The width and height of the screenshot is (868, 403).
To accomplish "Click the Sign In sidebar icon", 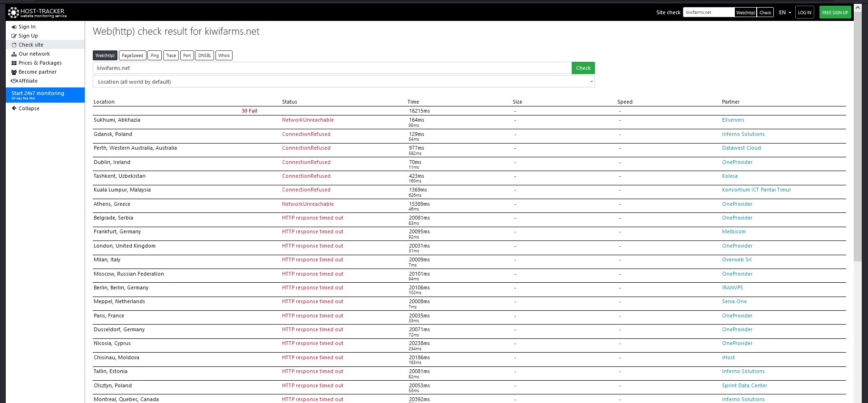I will [x=14, y=27].
